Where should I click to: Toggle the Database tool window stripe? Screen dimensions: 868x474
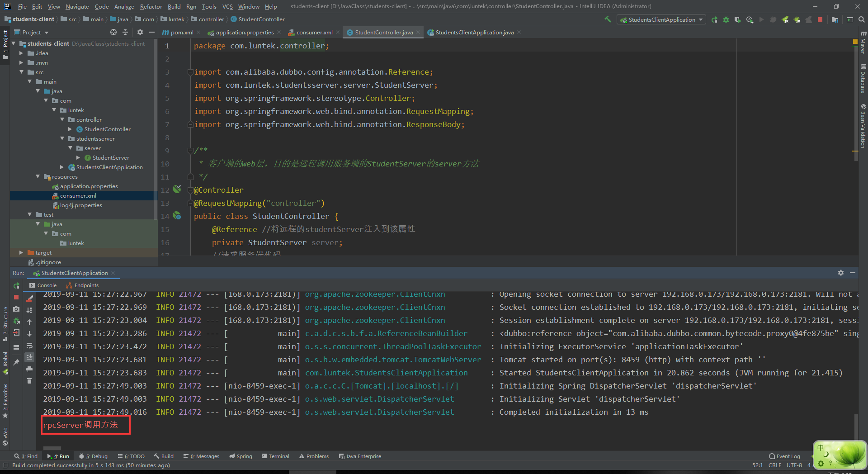coord(863,79)
